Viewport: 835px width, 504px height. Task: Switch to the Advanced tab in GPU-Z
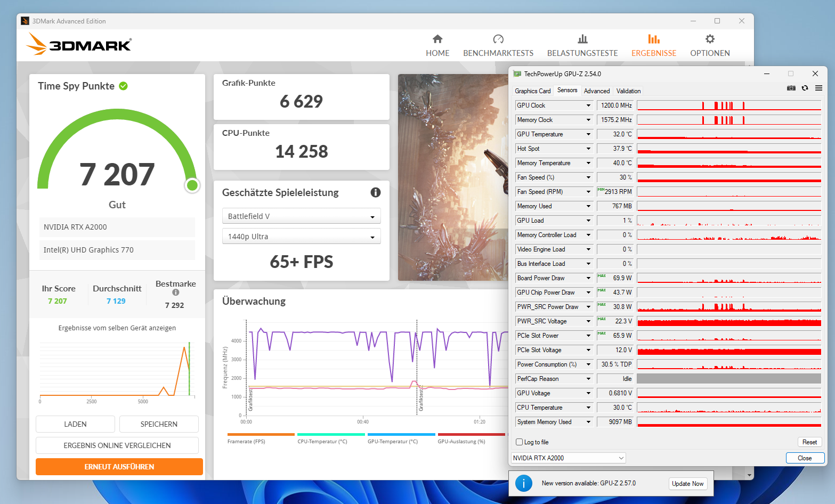[x=596, y=91]
